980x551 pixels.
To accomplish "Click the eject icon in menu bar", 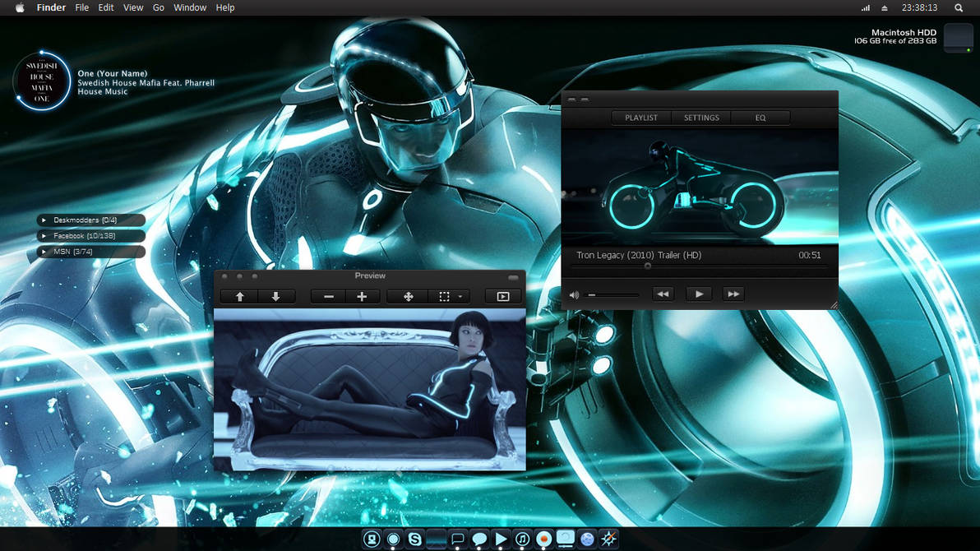I will point(885,8).
